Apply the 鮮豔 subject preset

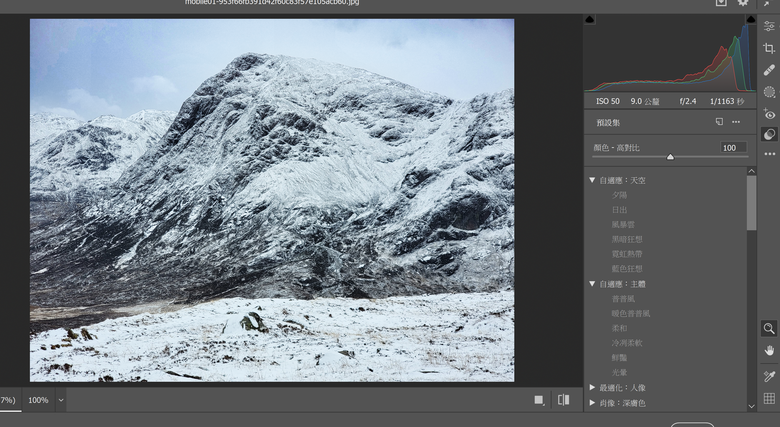point(619,357)
